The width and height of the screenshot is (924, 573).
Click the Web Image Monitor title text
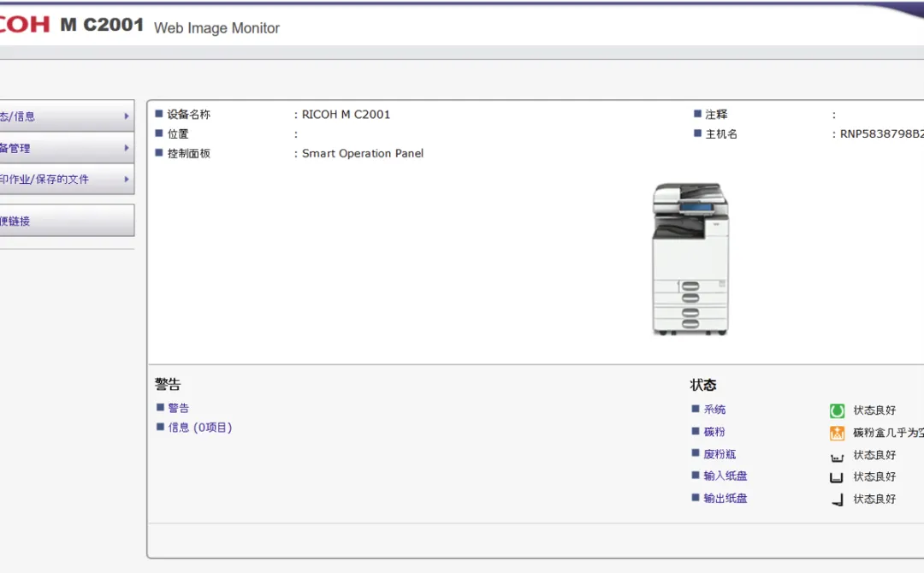tap(216, 28)
